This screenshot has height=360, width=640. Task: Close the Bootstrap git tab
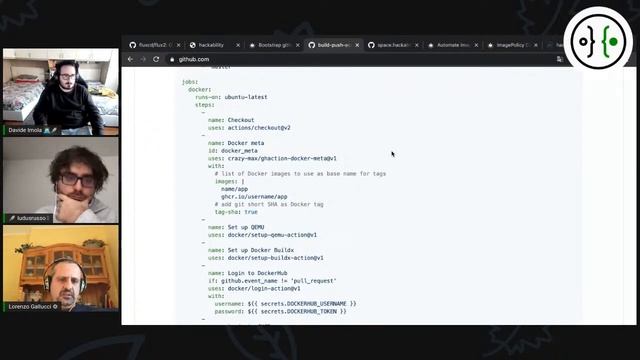(298, 45)
